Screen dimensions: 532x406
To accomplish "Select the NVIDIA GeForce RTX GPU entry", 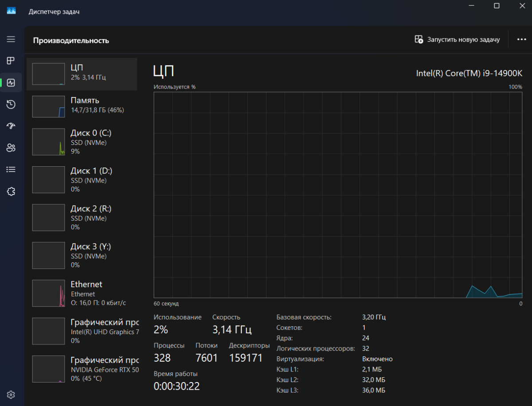I will point(82,369).
